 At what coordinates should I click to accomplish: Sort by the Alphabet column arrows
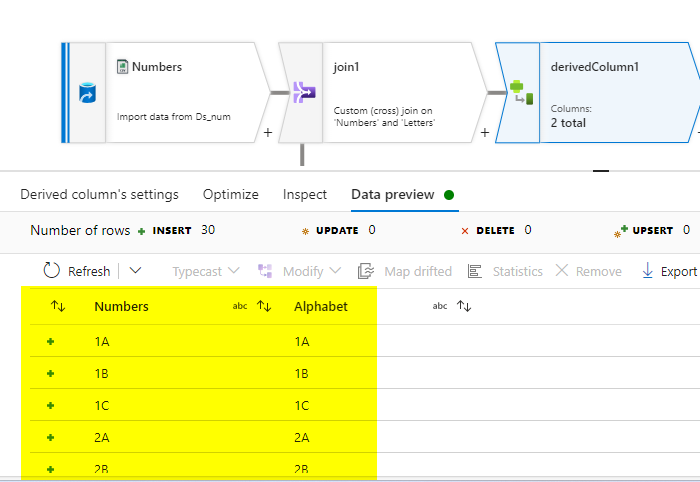tap(264, 306)
